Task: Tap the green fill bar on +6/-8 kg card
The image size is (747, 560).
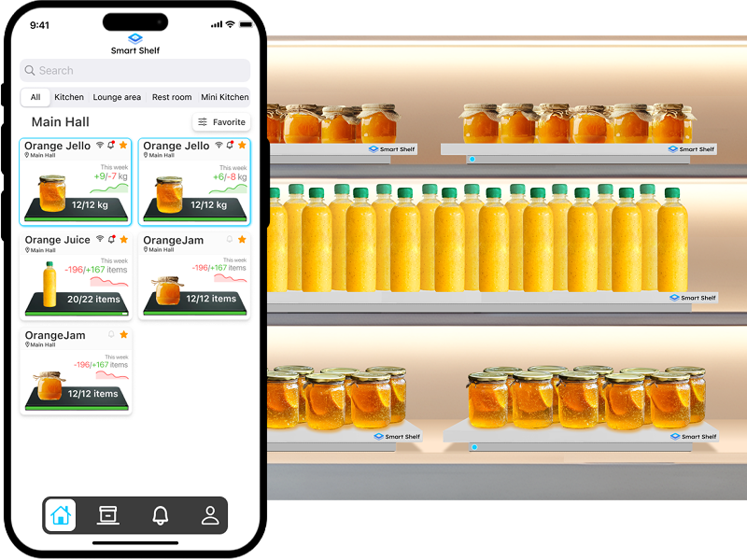Action: tap(195, 219)
